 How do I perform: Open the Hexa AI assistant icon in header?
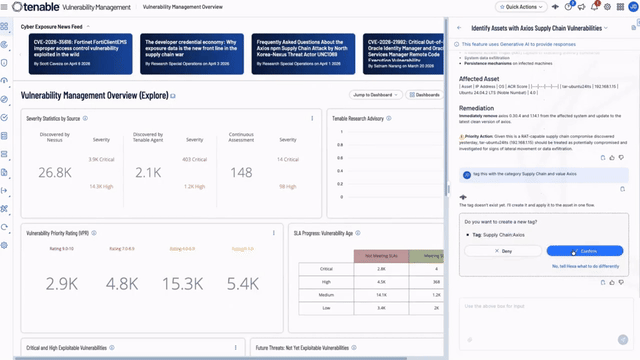click(x=555, y=7)
